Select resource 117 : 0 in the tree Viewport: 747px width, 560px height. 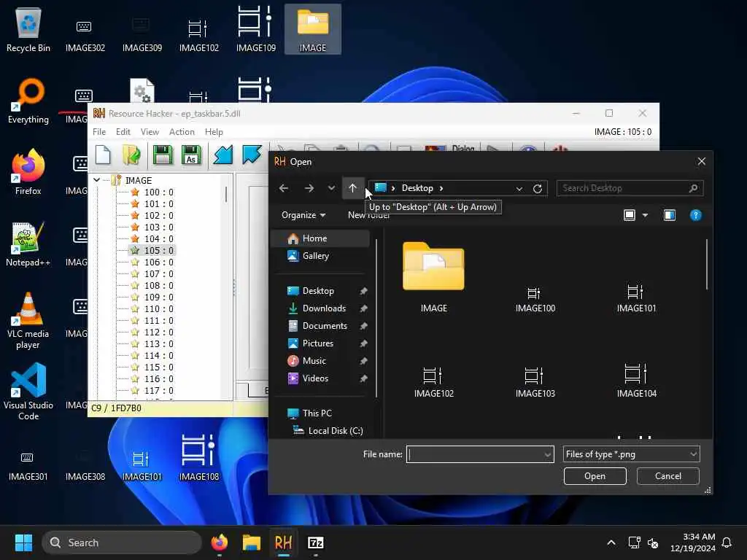158,391
